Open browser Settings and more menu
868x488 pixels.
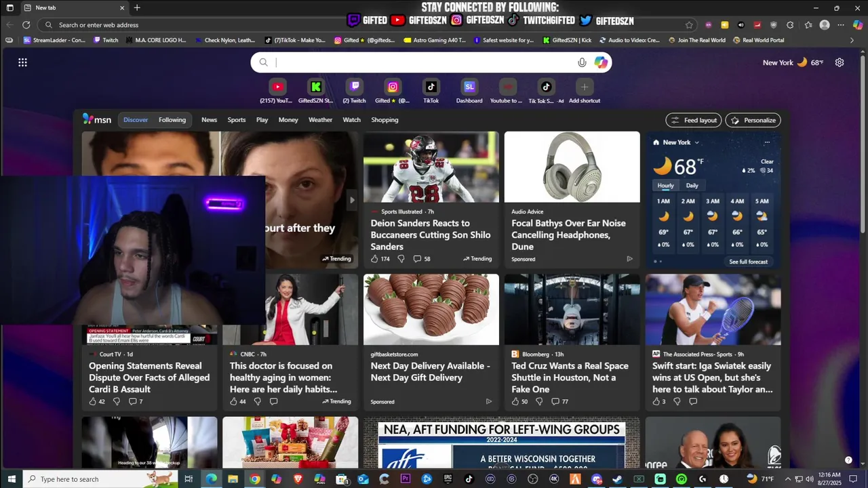840,25
